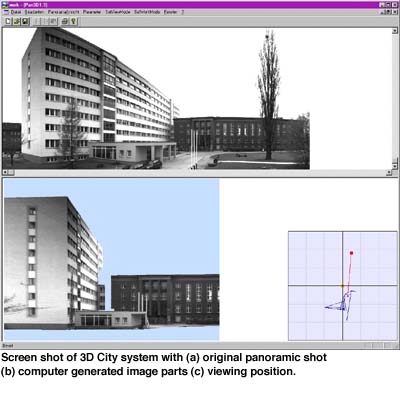
Task: Click the panorama scrollbar left arrow
Action: pyautogui.click(x=5, y=172)
